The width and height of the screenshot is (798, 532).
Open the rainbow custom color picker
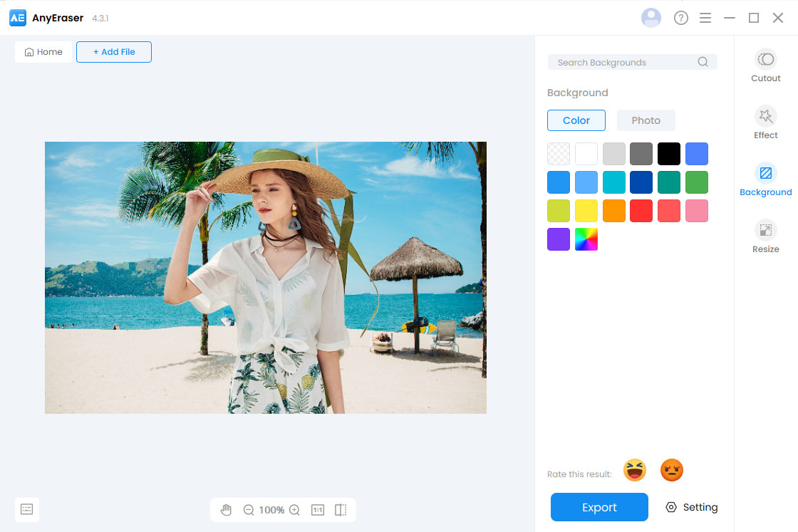point(586,239)
